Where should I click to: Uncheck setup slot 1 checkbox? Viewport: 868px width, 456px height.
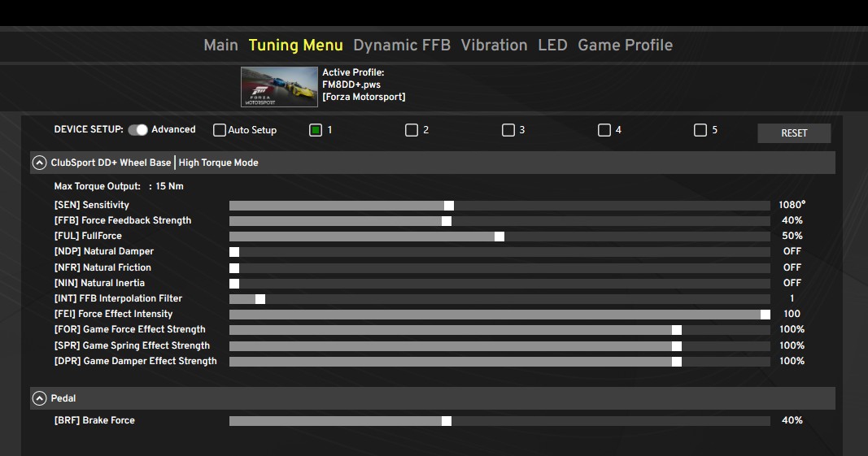316,130
